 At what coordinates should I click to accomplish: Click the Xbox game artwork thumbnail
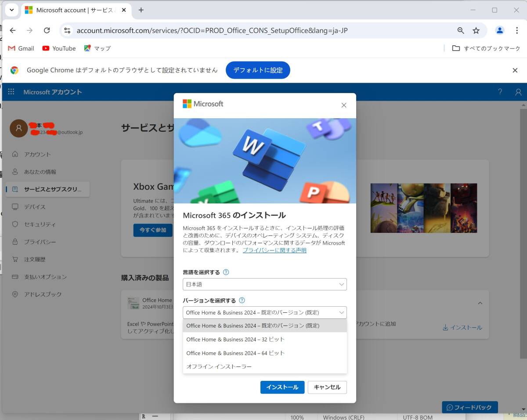point(424,208)
